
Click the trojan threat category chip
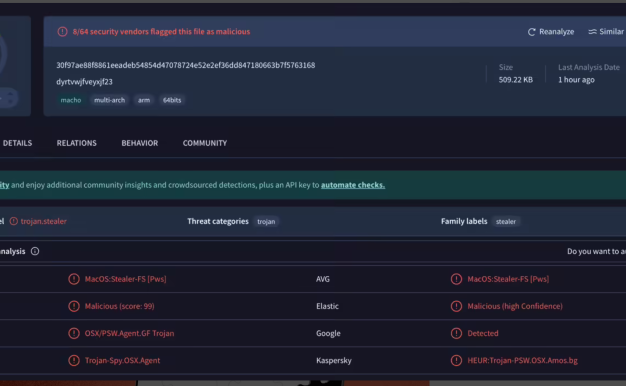pos(266,222)
